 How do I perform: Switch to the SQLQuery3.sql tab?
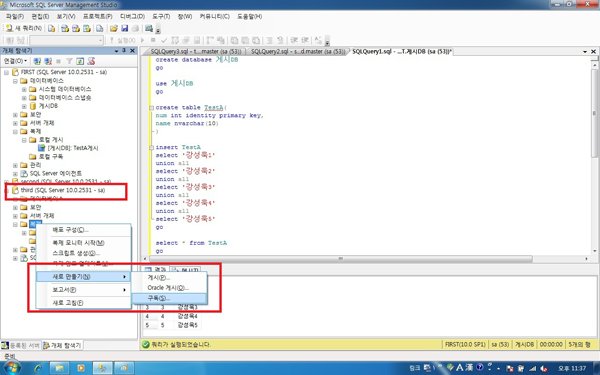click(195, 51)
